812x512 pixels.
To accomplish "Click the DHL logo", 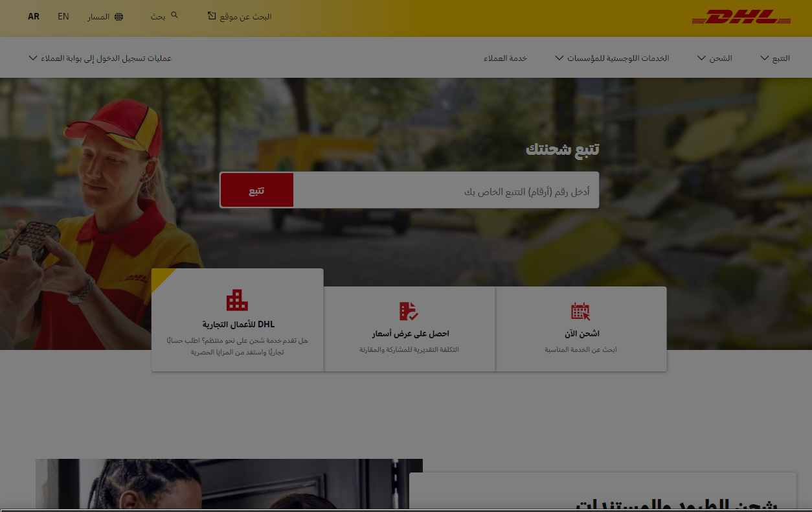I will tap(741, 17).
